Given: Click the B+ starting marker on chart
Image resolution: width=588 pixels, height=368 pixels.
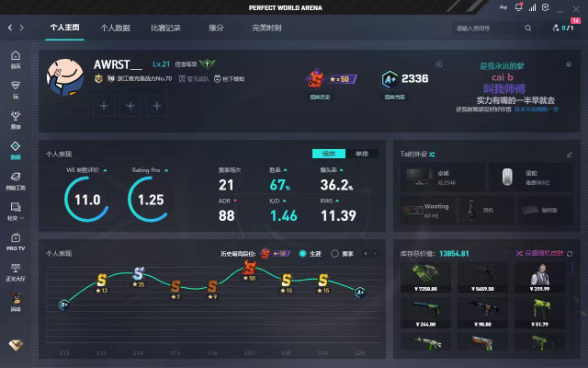Looking at the screenshot, I should (x=64, y=305).
